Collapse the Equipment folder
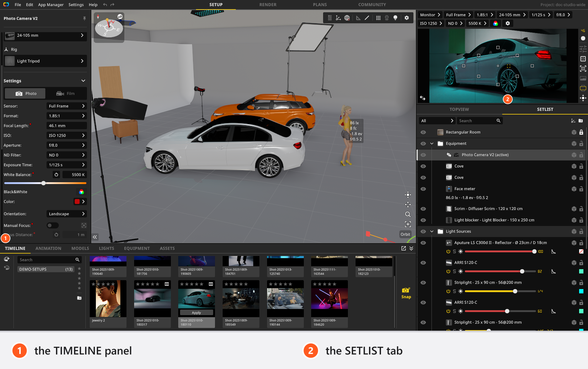This screenshot has height=369, width=588. [x=432, y=144]
